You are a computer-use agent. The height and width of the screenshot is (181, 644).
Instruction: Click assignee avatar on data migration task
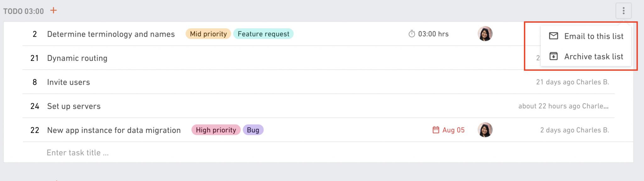(x=485, y=130)
